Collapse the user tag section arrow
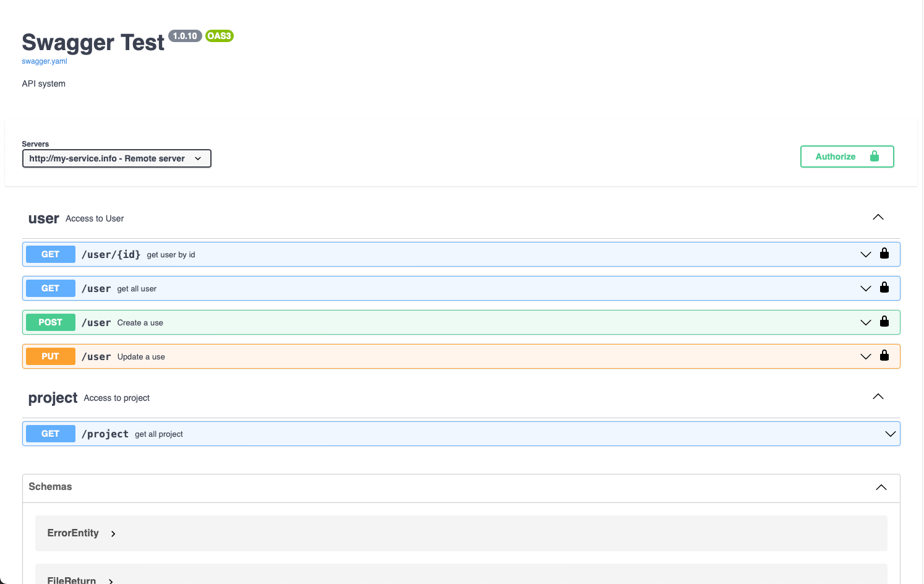The image size is (924, 584). [878, 217]
